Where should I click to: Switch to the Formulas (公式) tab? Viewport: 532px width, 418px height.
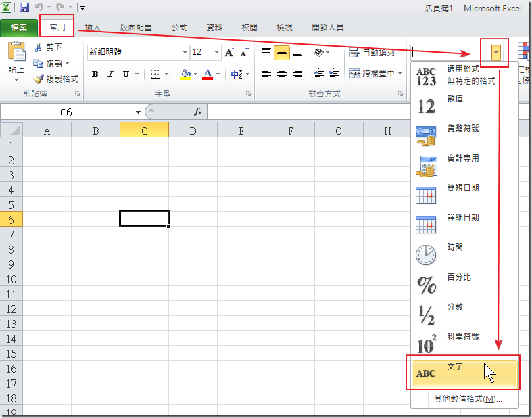coord(179,28)
